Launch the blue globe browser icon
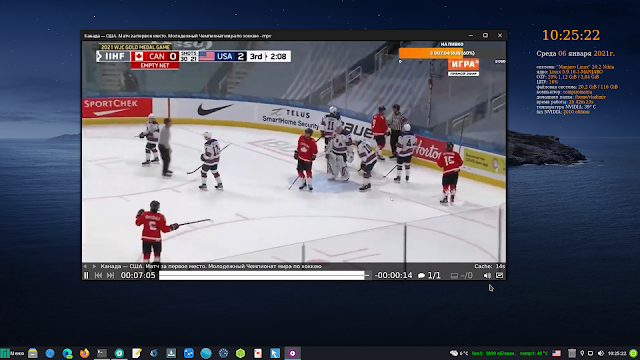 [x=50, y=353]
